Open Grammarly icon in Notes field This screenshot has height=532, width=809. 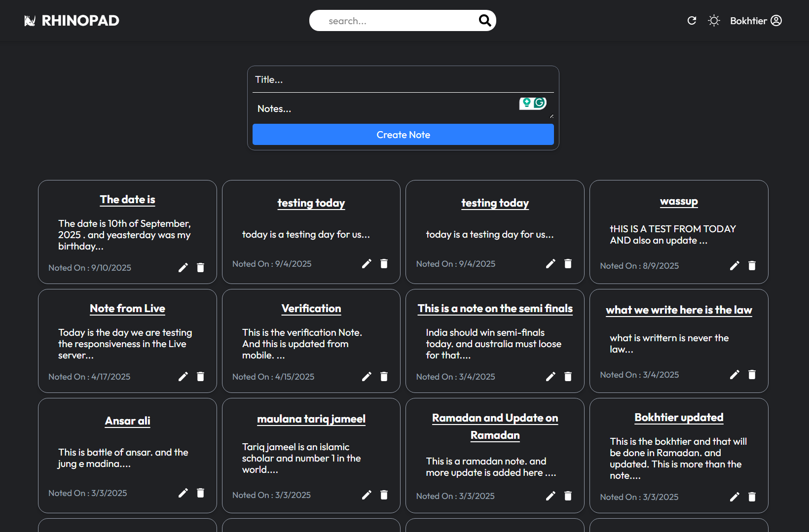(x=540, y=103)
